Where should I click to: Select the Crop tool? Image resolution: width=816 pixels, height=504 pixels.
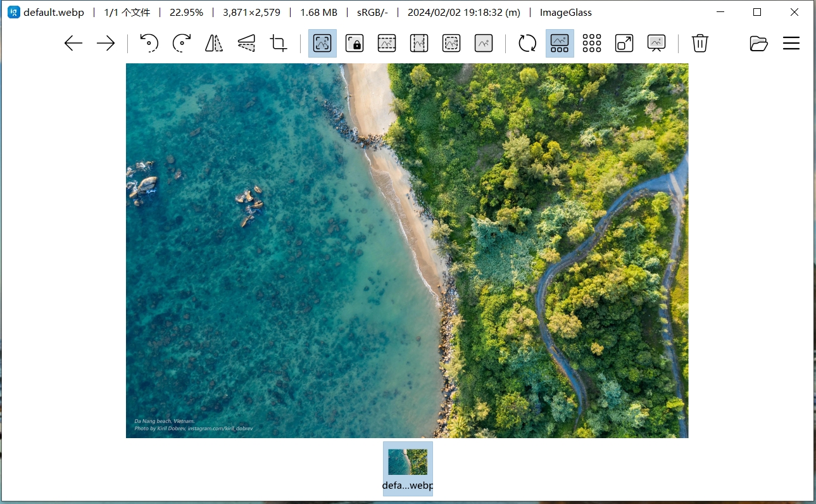(x=279, y=43)
